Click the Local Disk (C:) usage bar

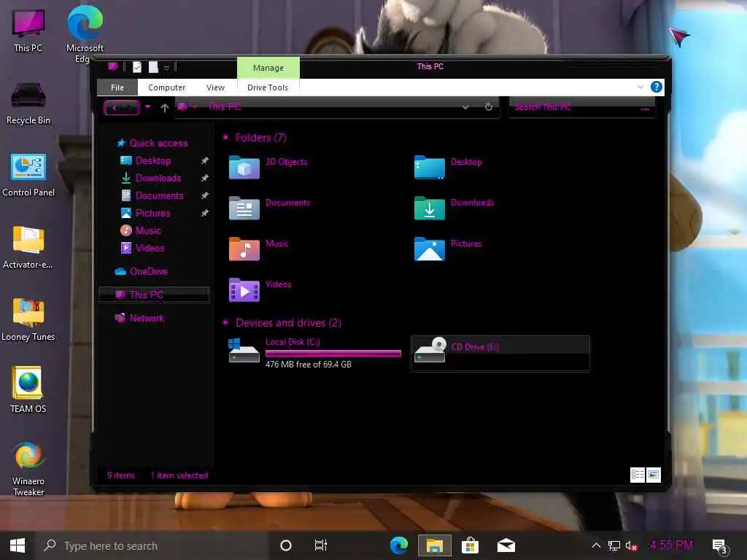tap(333, 354)
